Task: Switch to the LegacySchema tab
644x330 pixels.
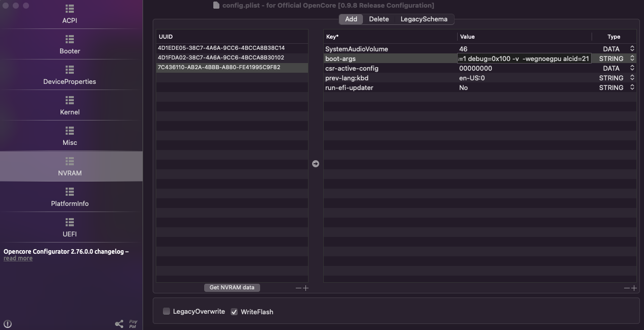Action: click(x=424, y=19)
